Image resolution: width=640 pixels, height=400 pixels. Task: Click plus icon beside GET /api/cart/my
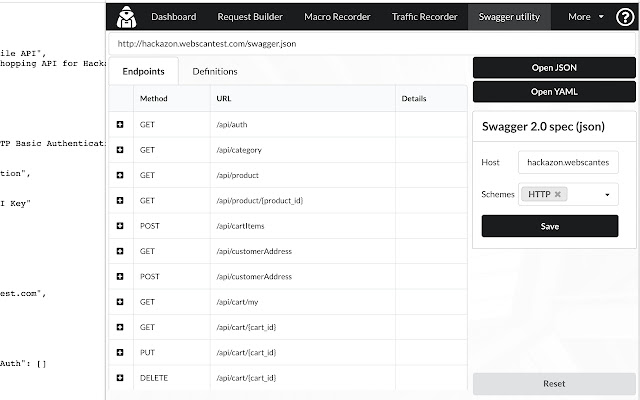click(x=120, y=301)
